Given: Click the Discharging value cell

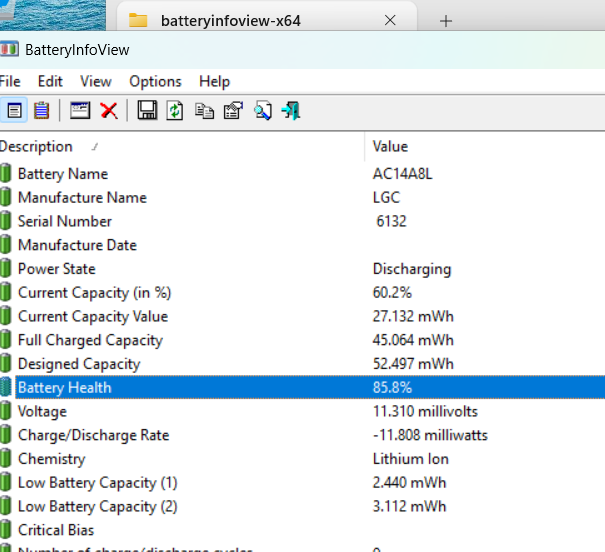Looking at the screenshot, I should [412, 269].
